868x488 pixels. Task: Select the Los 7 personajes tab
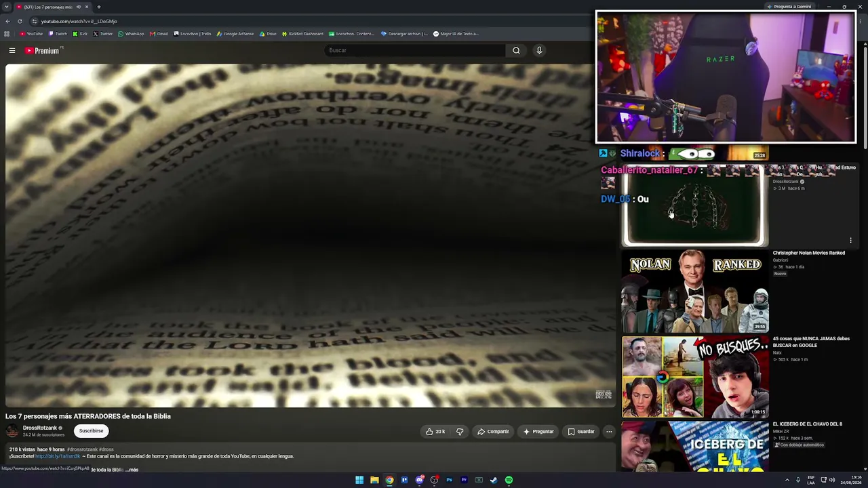coord(53,7)
